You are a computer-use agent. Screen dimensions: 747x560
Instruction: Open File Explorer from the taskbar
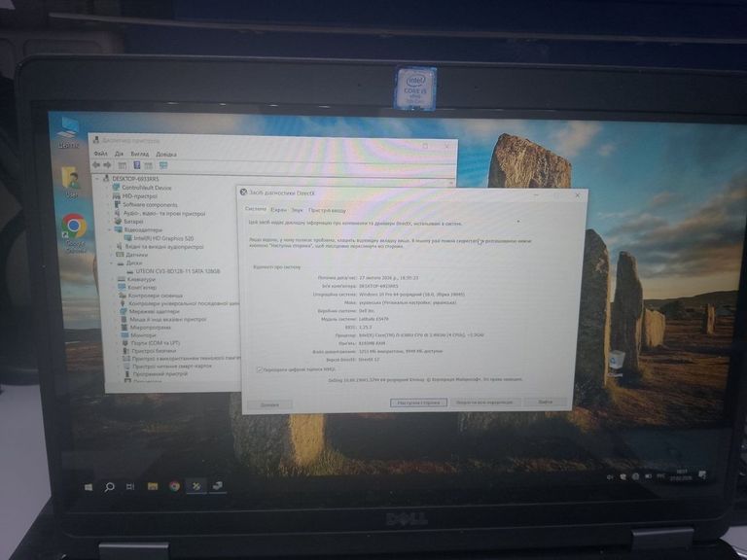(153, 486)
